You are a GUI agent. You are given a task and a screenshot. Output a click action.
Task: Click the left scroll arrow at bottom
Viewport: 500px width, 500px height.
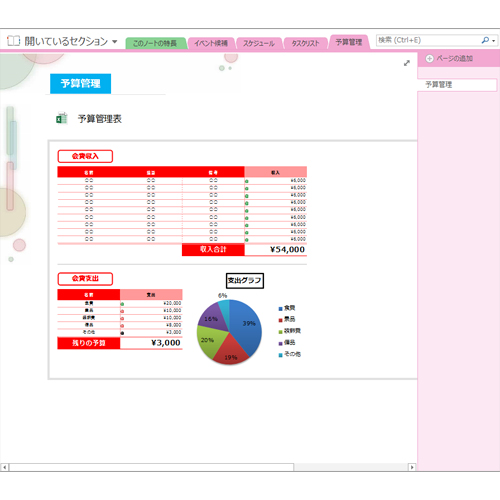(5, 467)
